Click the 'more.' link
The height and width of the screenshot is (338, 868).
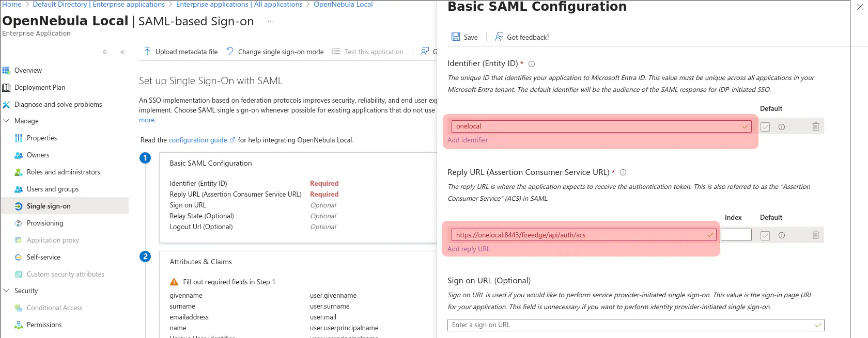tap(147, 120)
